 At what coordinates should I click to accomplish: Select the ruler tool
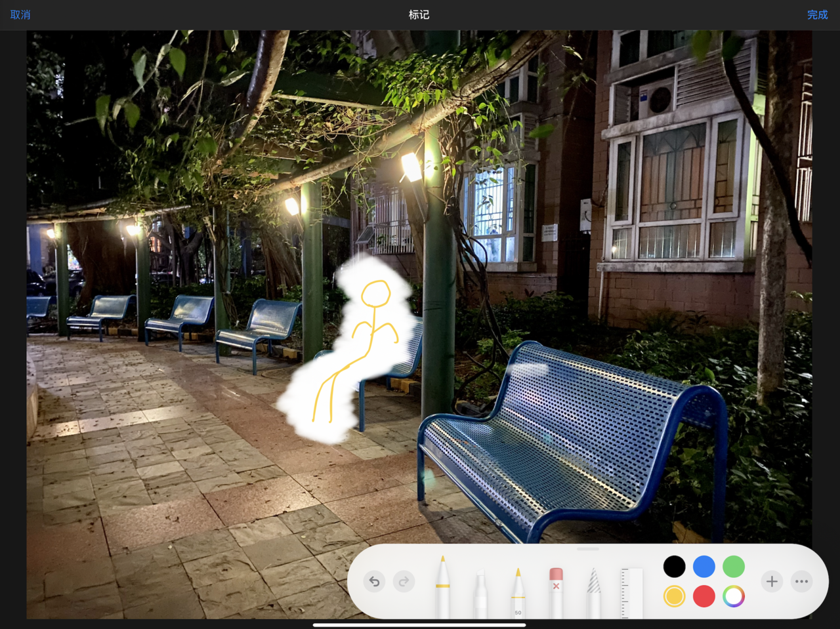[x=631, y=594]
